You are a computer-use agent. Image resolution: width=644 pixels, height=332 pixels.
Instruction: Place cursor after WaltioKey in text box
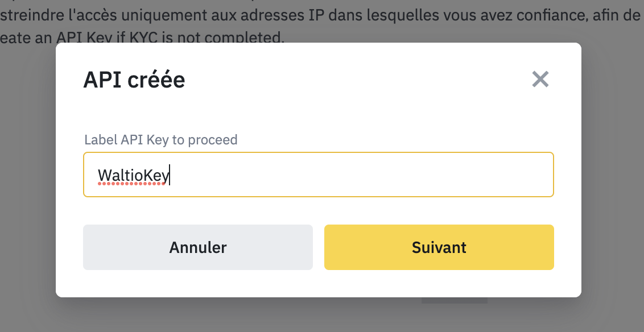[170, 175]
